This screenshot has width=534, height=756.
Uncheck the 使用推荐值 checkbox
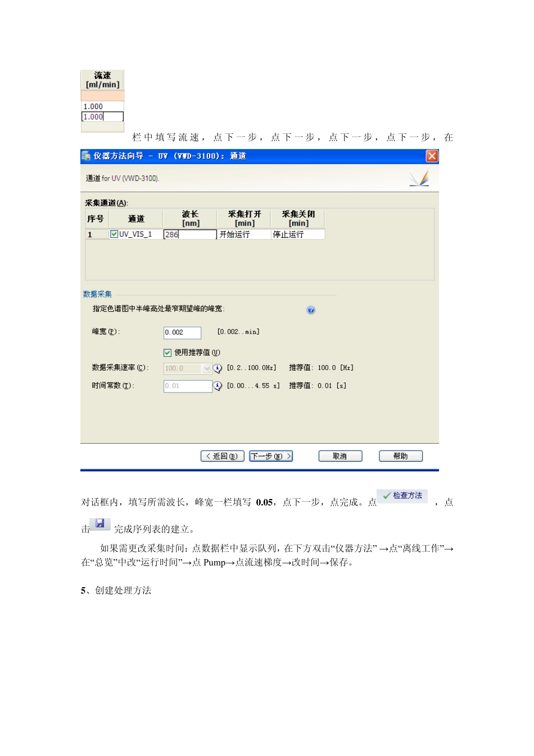pos(168,353)
